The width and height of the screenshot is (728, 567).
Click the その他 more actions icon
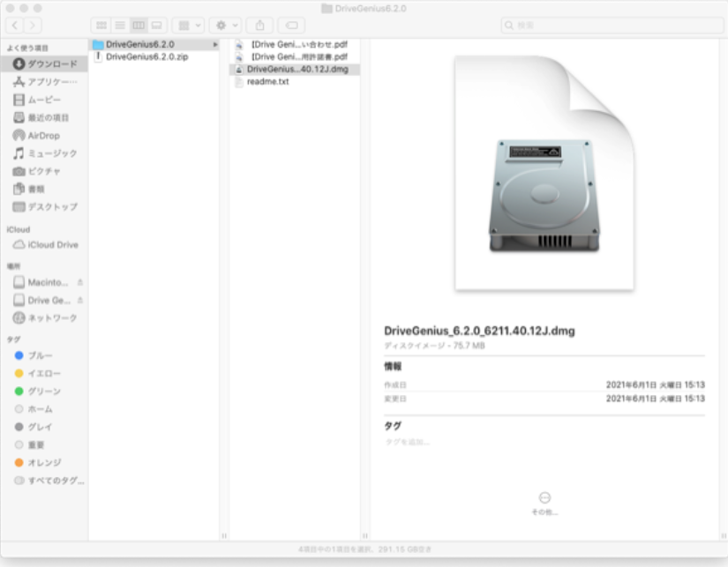point(544,498)
